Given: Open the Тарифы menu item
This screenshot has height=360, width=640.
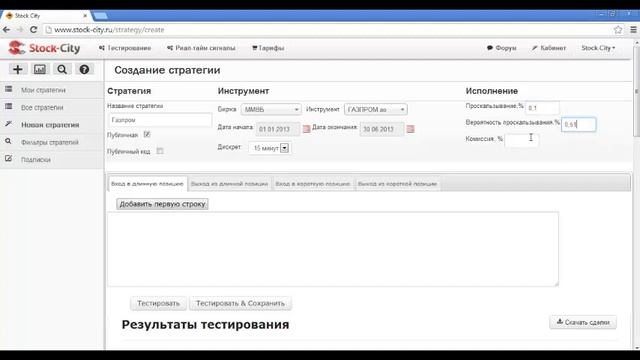Looking at the screenshot, I should 268,48.
